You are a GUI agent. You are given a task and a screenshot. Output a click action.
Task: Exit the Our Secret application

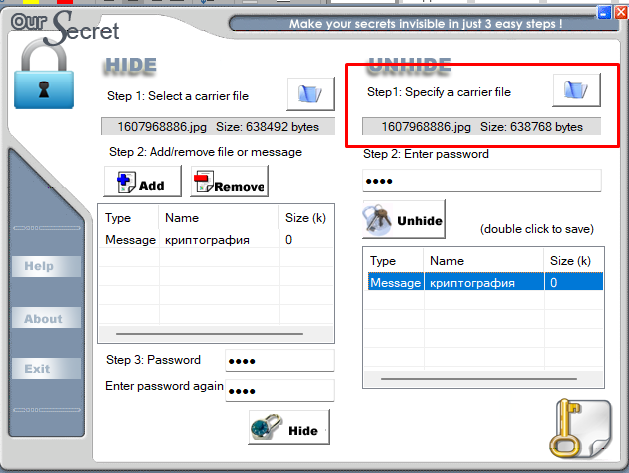click(x=46, y=369)
